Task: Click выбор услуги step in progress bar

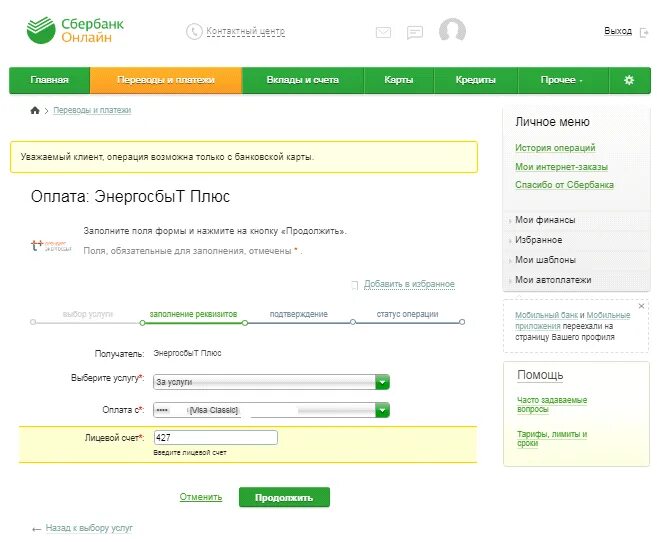Action: [88, 314]
